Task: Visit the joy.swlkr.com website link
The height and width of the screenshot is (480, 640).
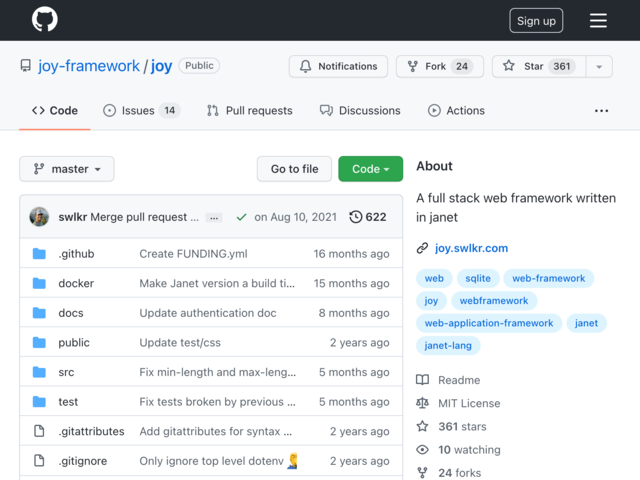Action: (471, 248)
